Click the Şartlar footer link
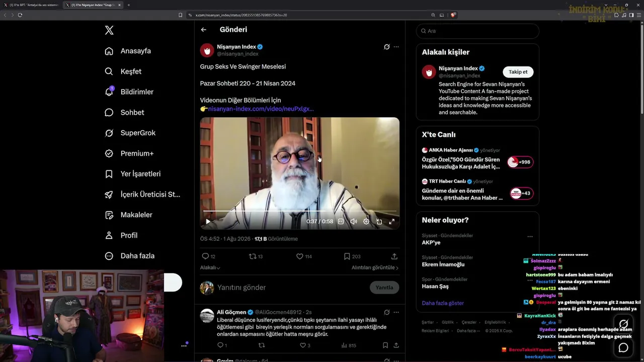Viewport: 644px width, 362px height. click(x=428, y=322)
